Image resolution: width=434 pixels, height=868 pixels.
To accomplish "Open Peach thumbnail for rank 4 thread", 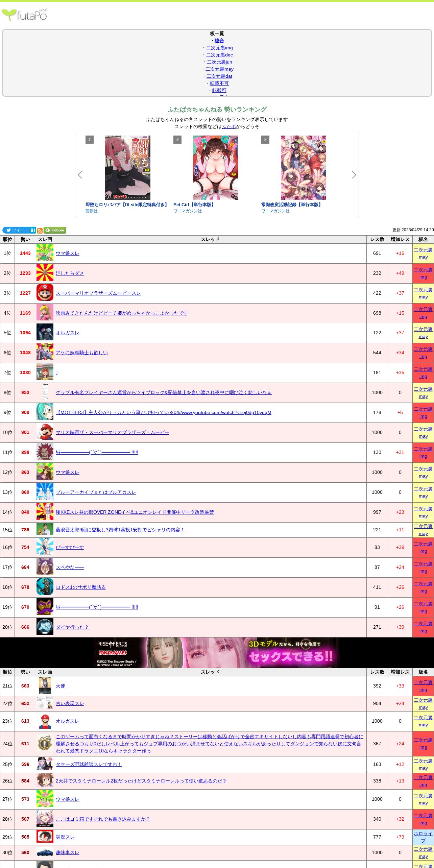I will point(45,313).
